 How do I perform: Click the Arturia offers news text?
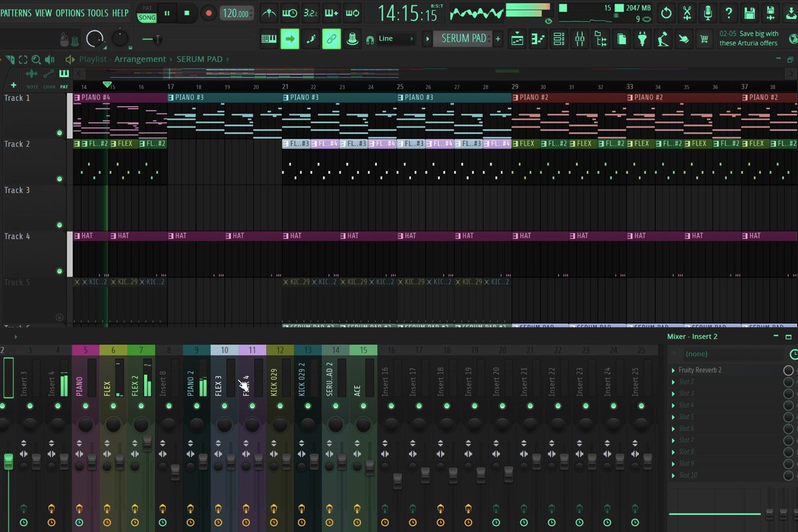pos(749,39)
